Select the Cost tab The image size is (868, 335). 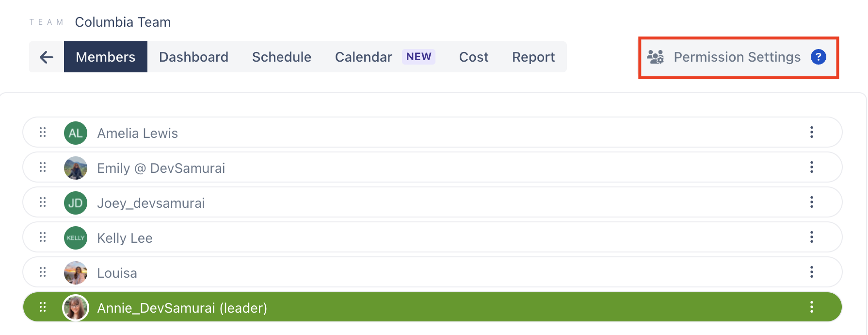(x=474, y=57)
